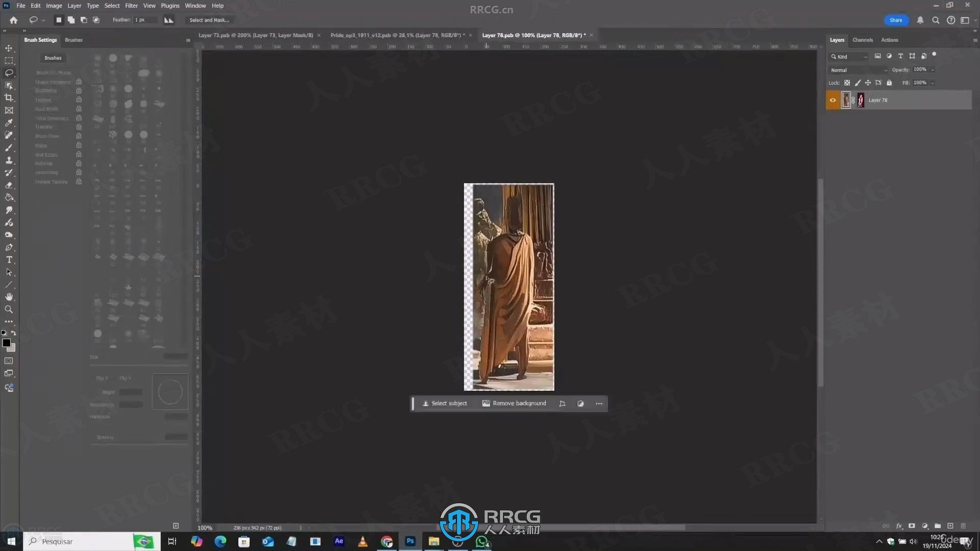Open the Edit Toolbar three-dots menu
Image resolution: width=980 pixels, height=551 pixels.
pos(9,322)
